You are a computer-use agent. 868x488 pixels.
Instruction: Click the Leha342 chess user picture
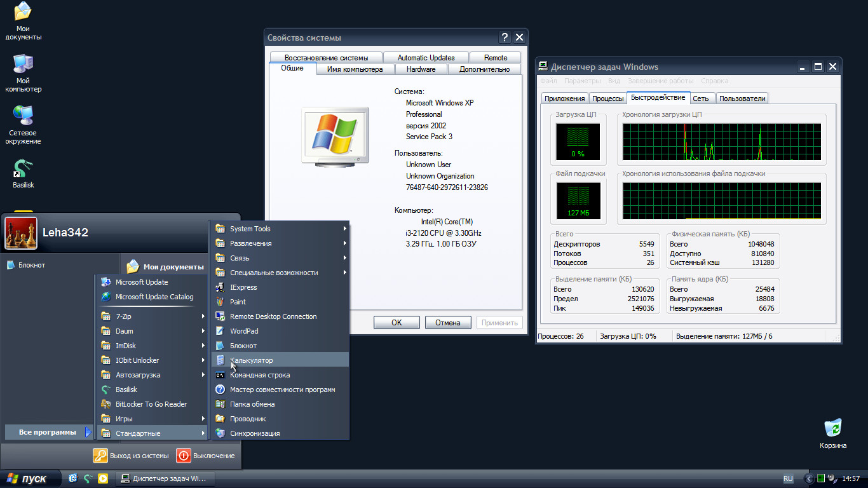[x=21, y=233]
